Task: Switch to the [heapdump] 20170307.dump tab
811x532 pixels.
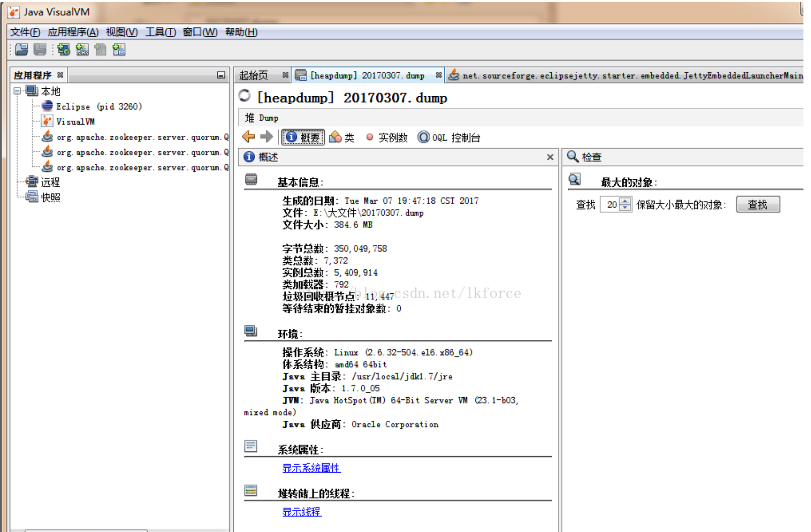Action: 367,75
